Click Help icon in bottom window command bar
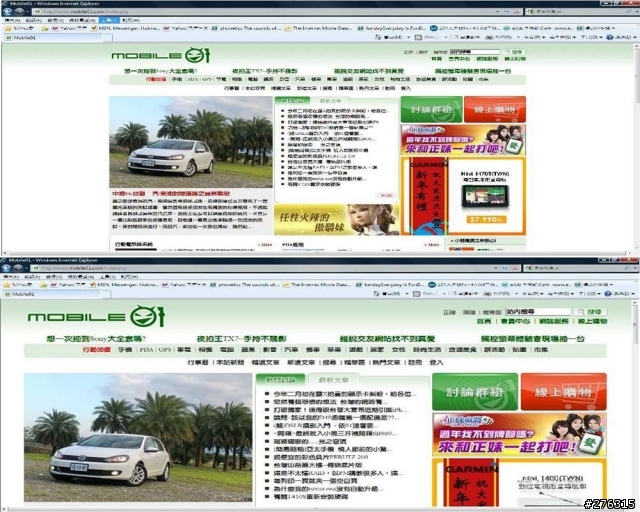This screenshot has height=512, width=640. coord(608,294)
